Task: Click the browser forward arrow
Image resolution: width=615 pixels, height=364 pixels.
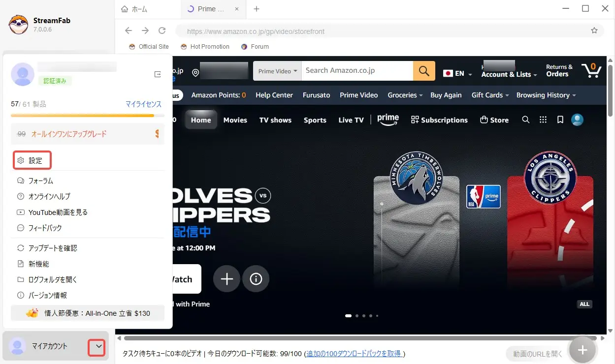Action: point(145,30)
